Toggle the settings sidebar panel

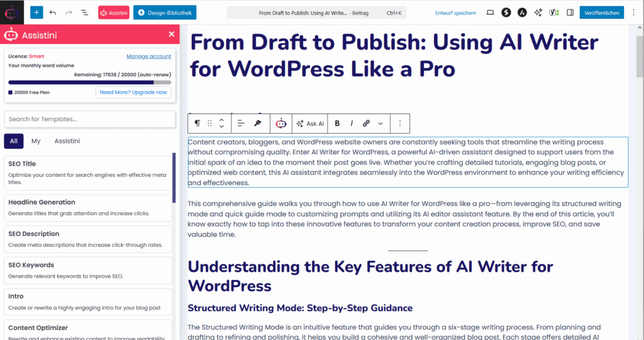(570, 13)
